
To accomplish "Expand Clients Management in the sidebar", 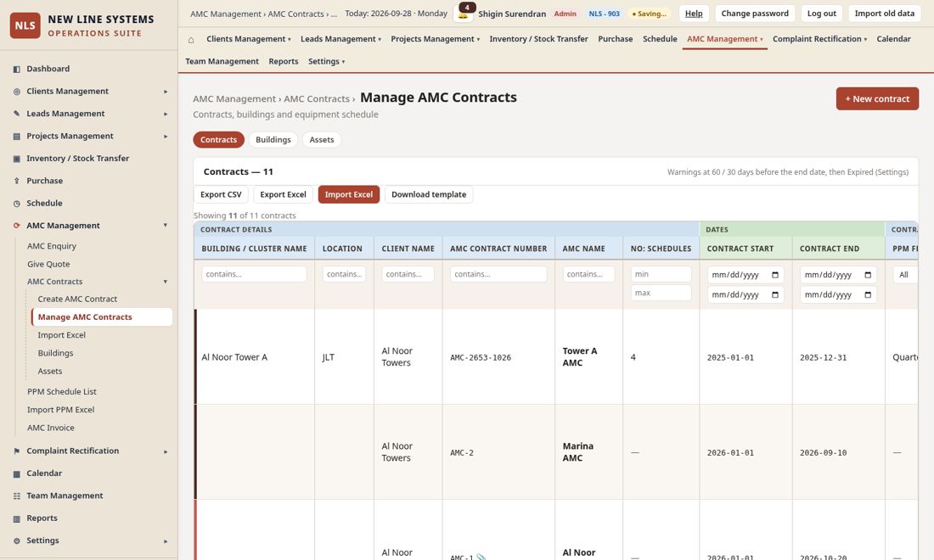I will coord(166,92).
